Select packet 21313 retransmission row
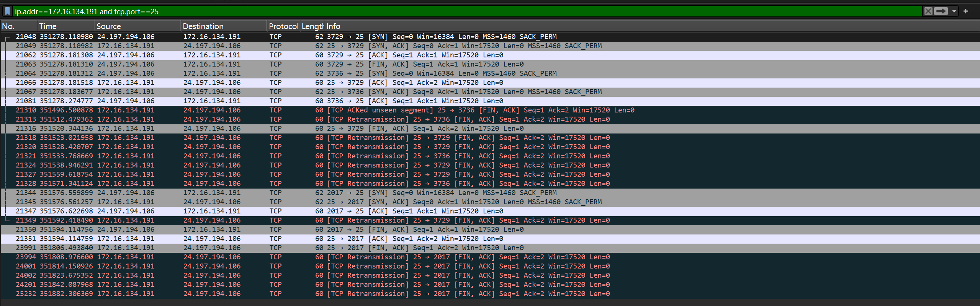980x306 pixels. click(490, 119)
